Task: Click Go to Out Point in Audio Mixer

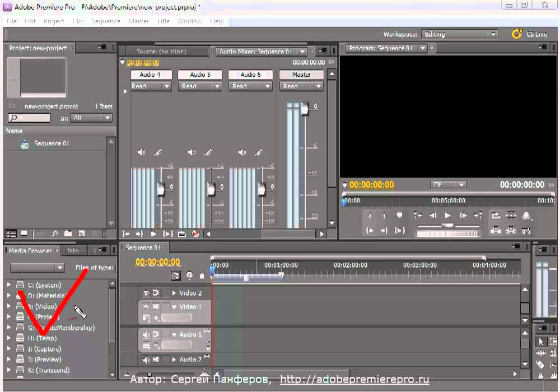Action: pos(139,234)
